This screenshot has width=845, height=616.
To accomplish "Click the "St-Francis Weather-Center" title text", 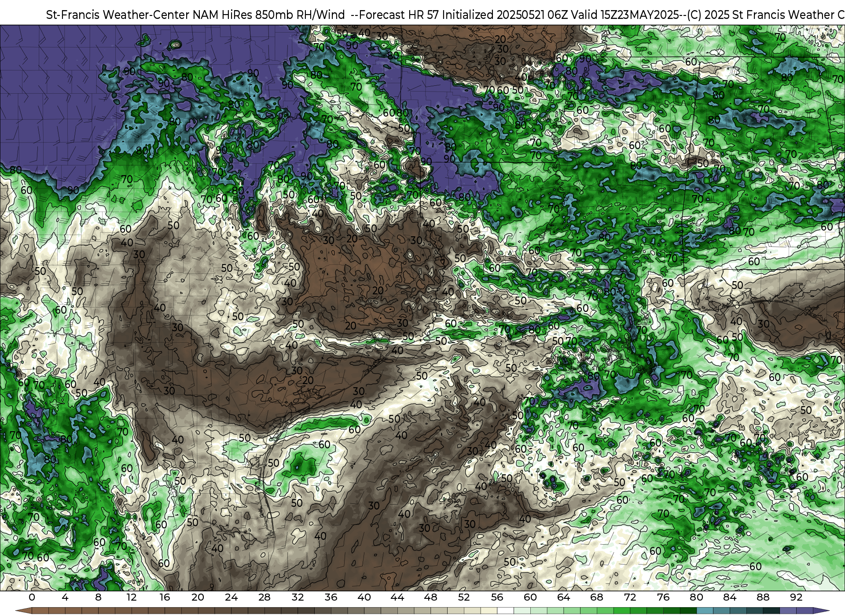I will pyautogui.click(x=118, y=15).
